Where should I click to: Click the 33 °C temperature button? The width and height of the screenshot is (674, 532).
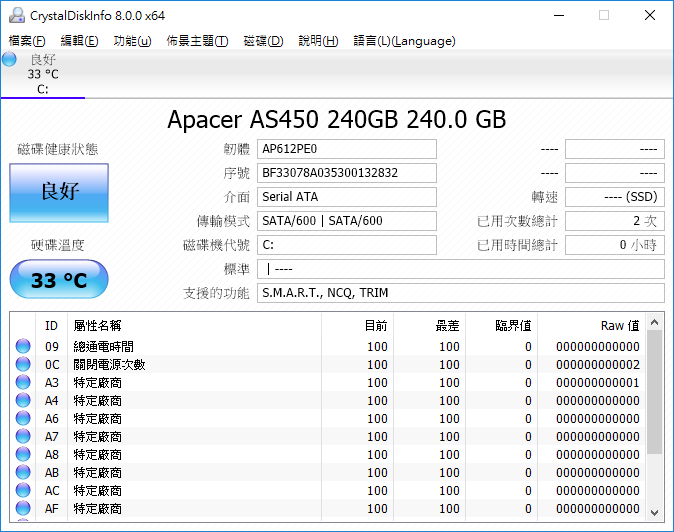(x=59, y=279)
